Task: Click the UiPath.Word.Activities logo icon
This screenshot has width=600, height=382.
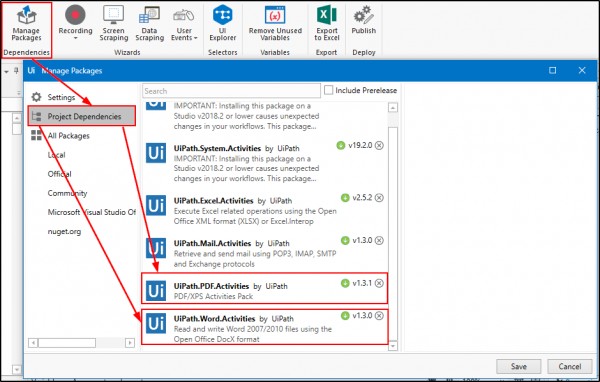Action: (156, 323)
